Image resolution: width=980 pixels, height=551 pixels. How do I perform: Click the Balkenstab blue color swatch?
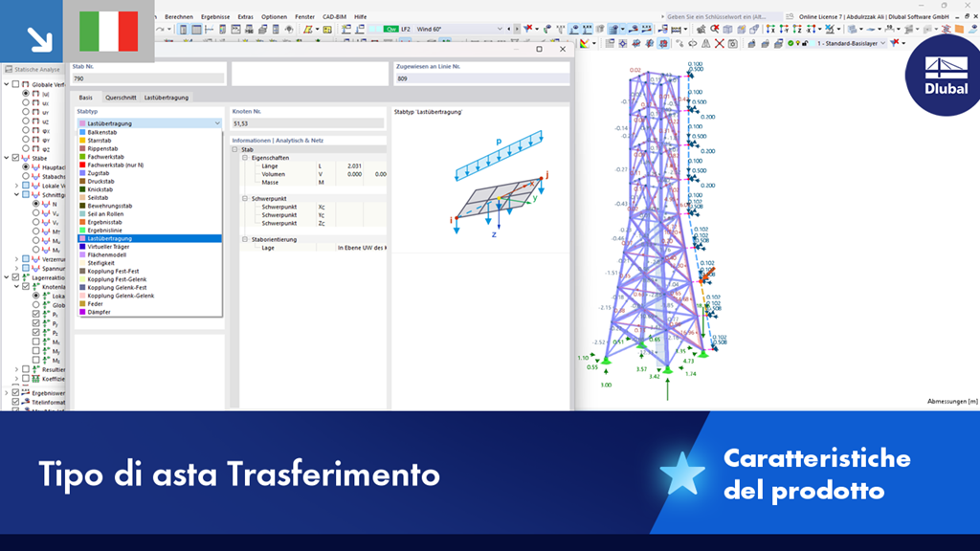[x=82, y=132]
